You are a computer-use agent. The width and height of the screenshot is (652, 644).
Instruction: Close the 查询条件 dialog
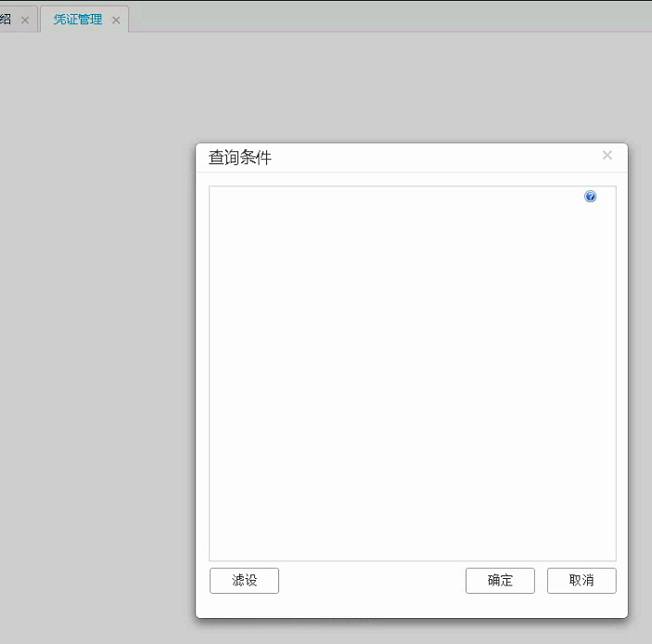tap(607, 155)
